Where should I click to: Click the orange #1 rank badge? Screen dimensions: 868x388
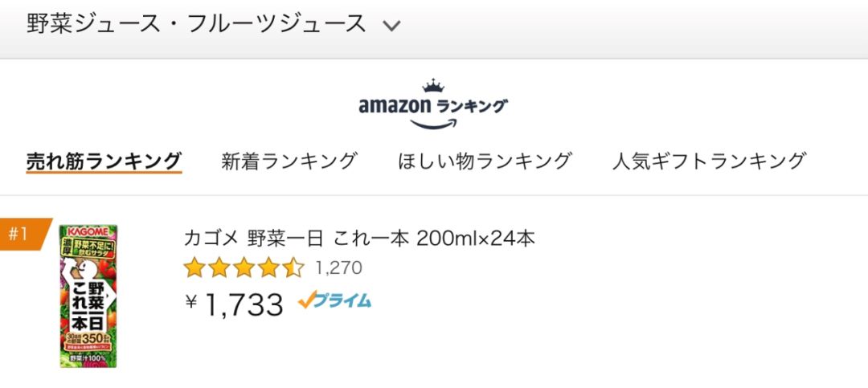tap(21, 234)
